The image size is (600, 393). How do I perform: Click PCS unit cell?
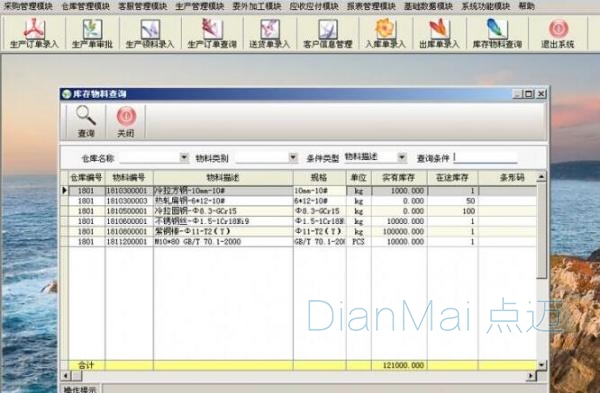359,242
